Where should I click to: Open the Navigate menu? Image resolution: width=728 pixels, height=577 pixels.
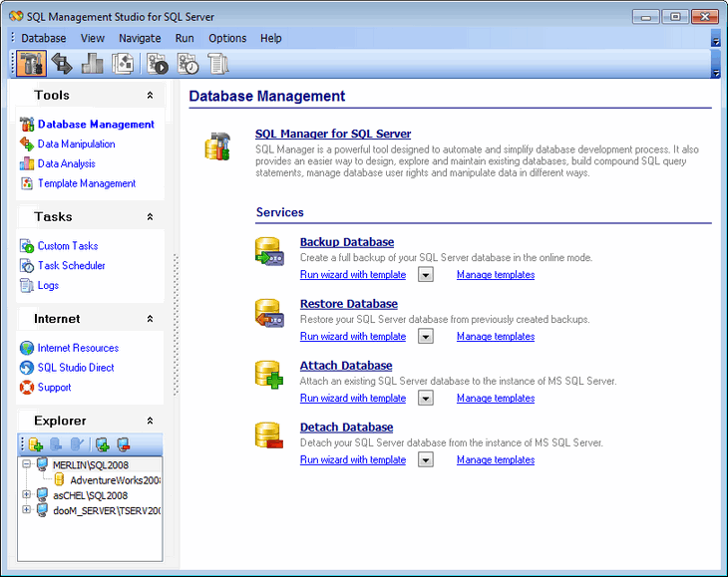(x=140, y=38)
